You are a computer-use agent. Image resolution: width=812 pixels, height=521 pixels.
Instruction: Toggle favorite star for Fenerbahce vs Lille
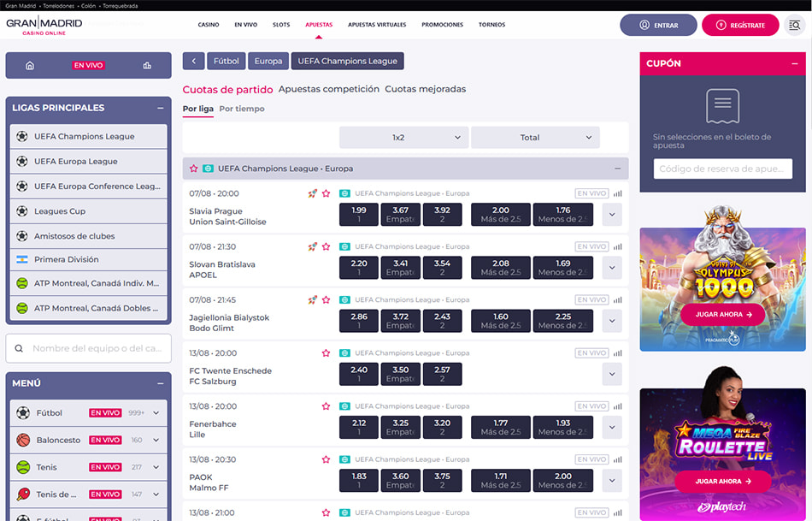pos(326,406)
